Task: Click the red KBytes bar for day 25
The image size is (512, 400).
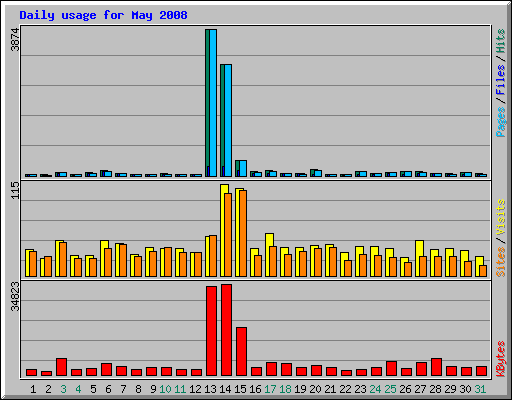Action: (391, 368)
